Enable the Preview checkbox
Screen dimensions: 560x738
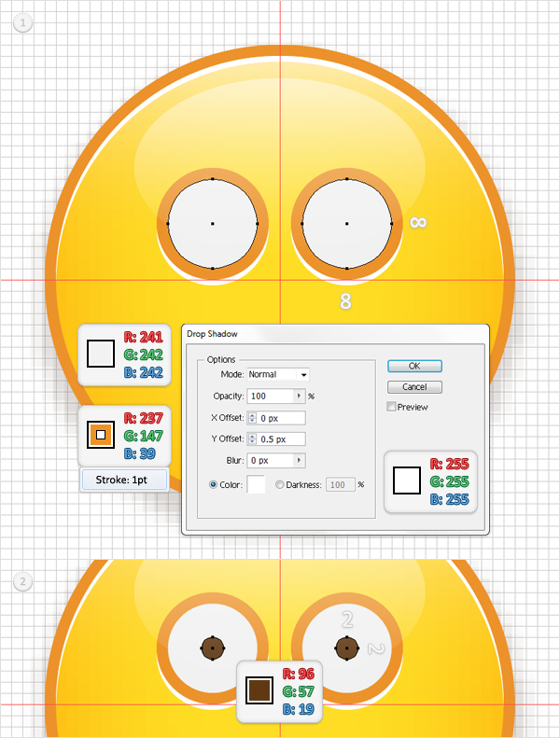tap(391, 407)
